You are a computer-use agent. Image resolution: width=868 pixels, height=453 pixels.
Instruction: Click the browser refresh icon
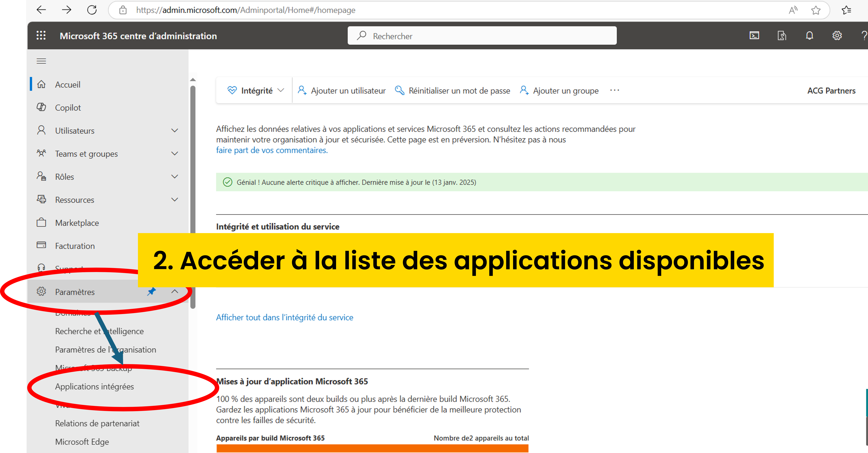click(x=92, y=10)
